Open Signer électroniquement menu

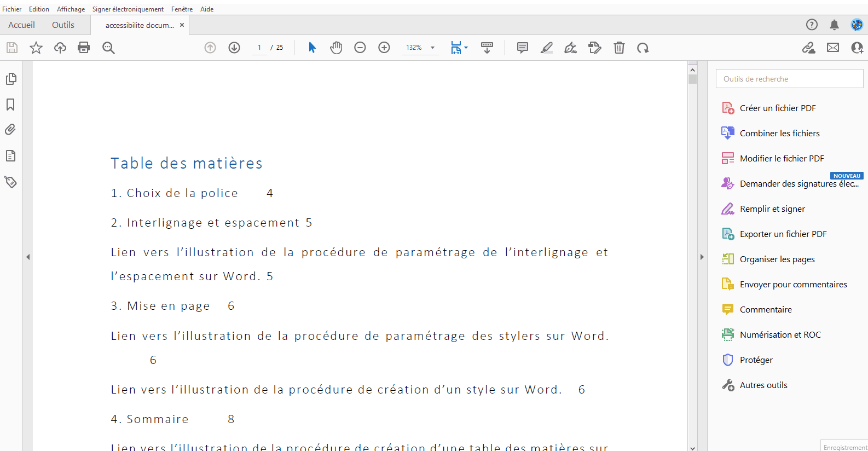coord(128,9)
